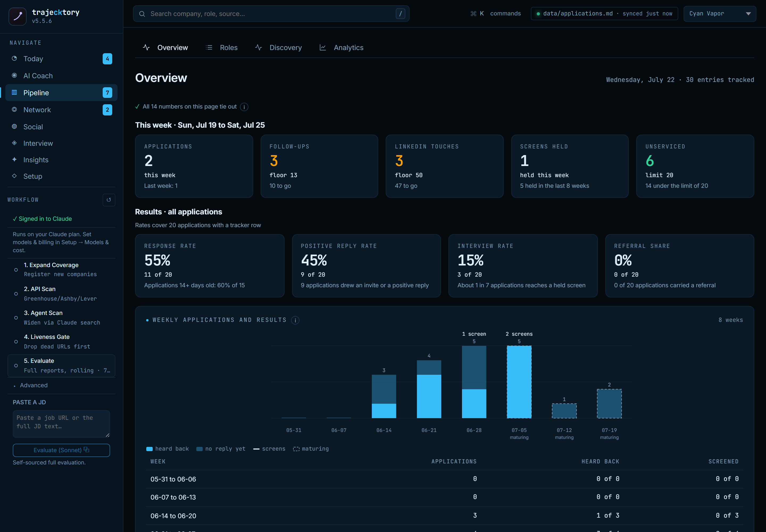Viewport: 766px width, 532px height.
Task: Click the Paste a JD text area
Action: [x=61, y=424]
